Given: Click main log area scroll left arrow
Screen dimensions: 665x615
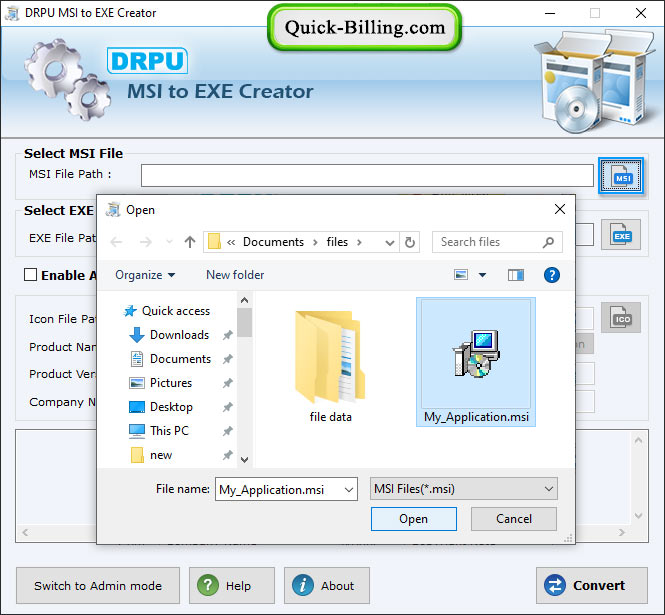Looking at the screenshot, I should point(25,532).
